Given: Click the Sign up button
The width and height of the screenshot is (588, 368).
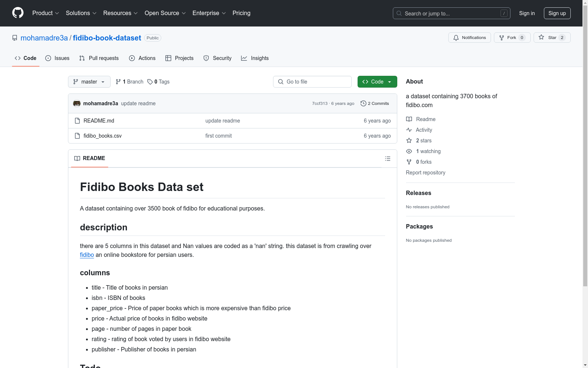Looking at the screenshot, I should pos(557,13).
